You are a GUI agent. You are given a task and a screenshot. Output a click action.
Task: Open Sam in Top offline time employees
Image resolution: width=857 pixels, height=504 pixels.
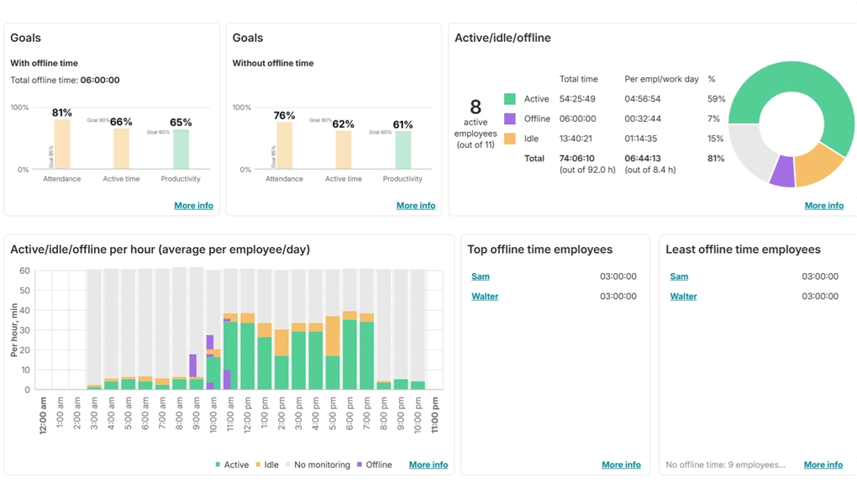pyautogui.click(x=481, y=276)
